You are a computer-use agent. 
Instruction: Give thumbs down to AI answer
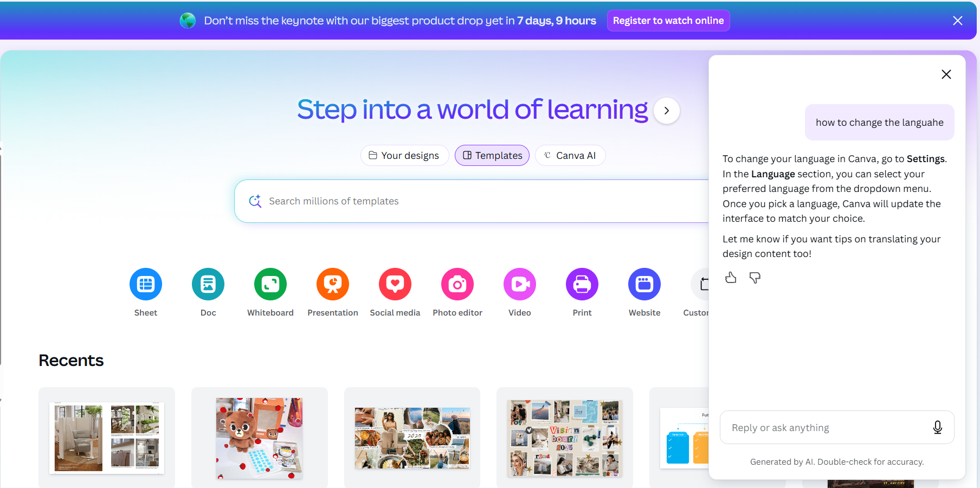(755, 278)
